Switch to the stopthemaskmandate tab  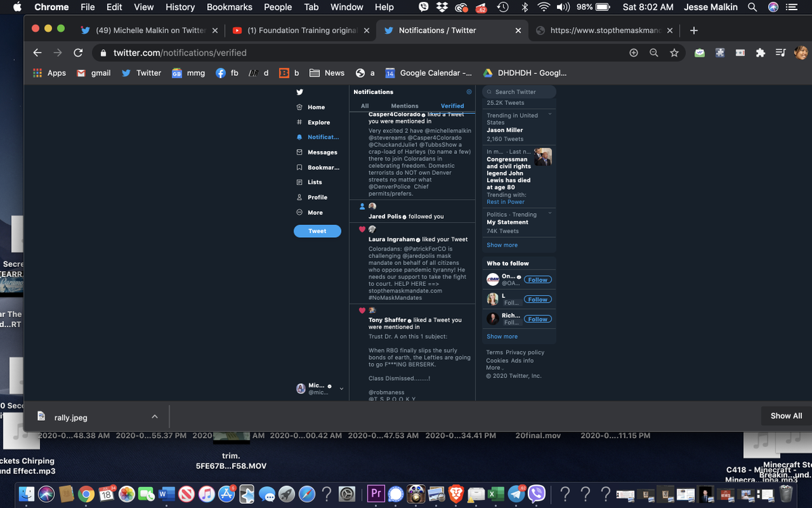pos(605,30)
